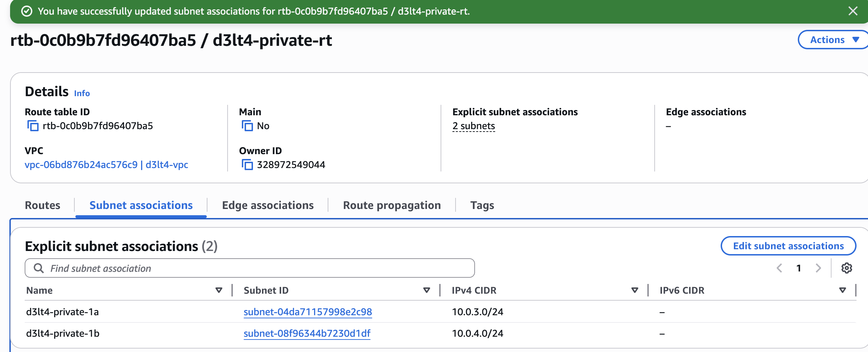Screen dimensions: 868x352
Task: Open the d3lt4-vpc VPC link
Action: pos(167,165)
